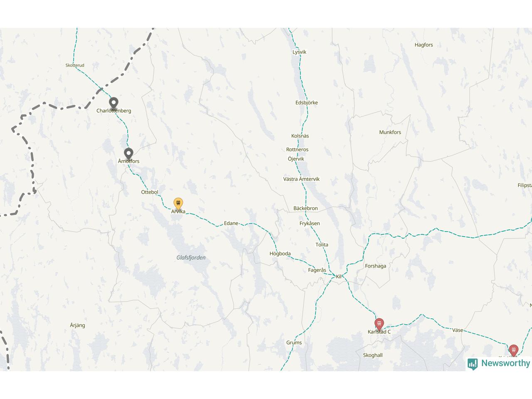Screen dimensions: 532x399
Task: Click the Munkfors town label
Action: click(390, 132)
